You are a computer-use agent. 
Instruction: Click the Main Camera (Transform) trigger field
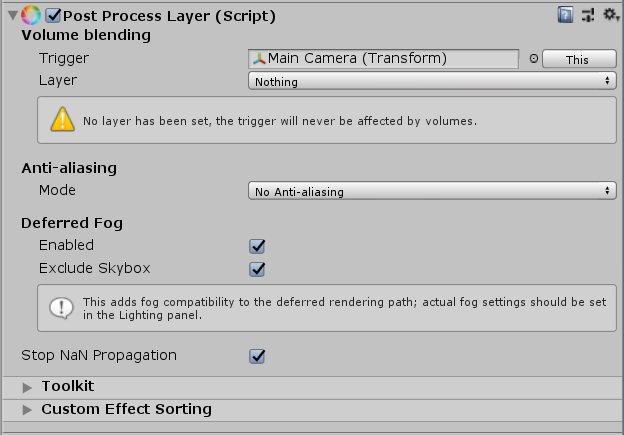click(x=385, y=59)
